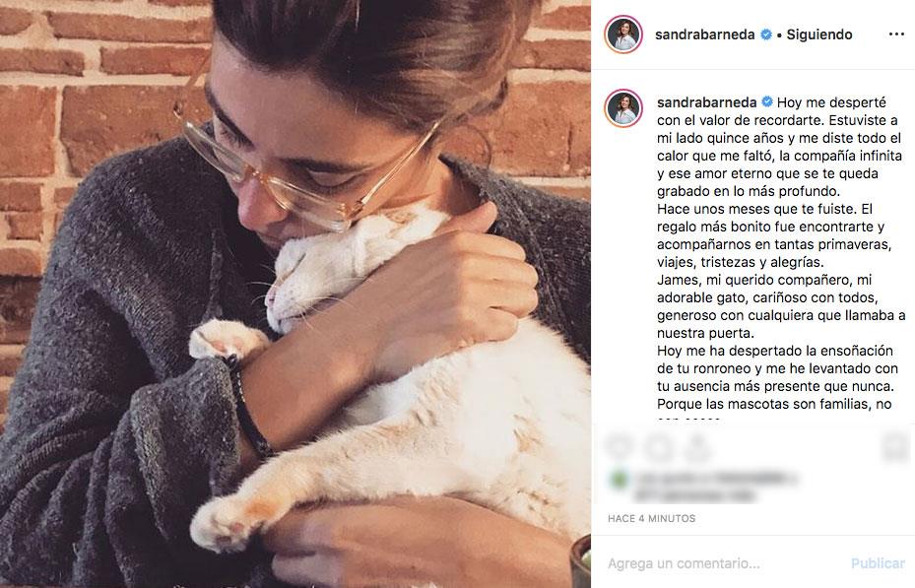Click the verified badge in the caption
The height and width of the screenshot is (588, 915).
click(767, 102)
